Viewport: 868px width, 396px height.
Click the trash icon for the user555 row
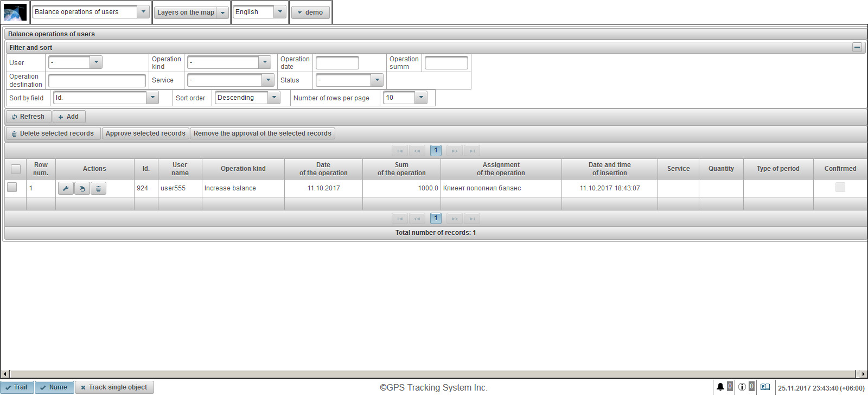[98, 188]
